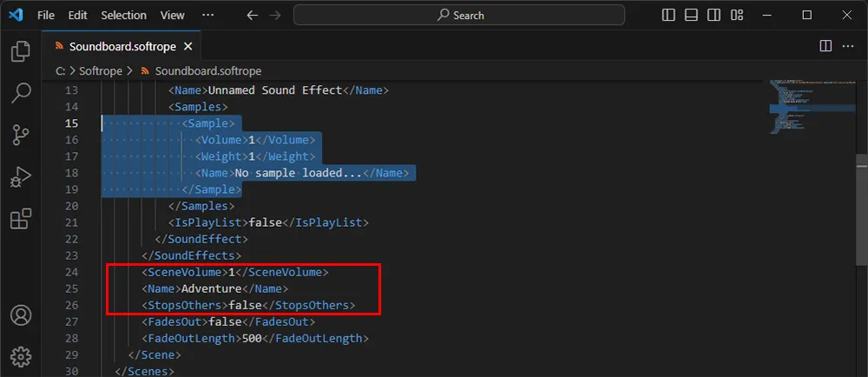Click the C: breadcrumb segment
The height and width of the screenshot is (377, 868).
[61, 71]
